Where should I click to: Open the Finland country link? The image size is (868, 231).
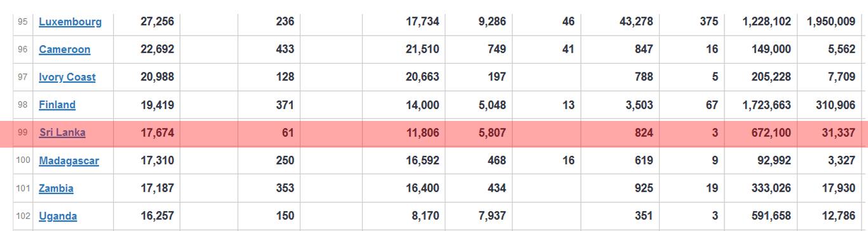pos(57,105)
